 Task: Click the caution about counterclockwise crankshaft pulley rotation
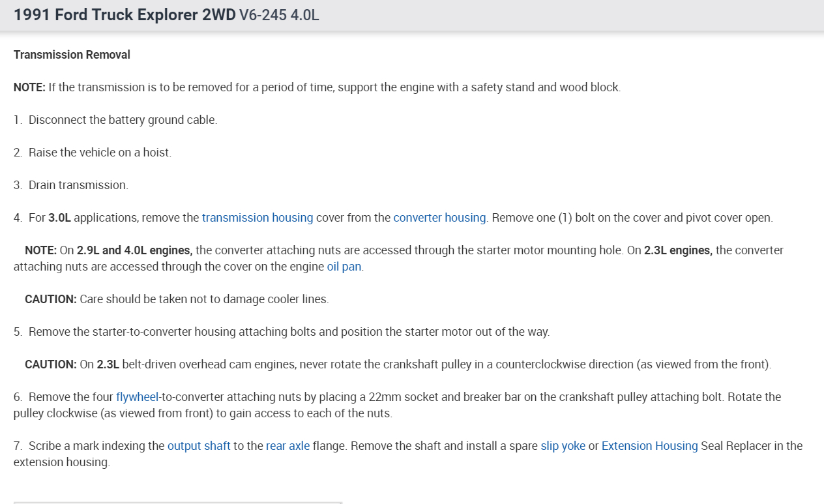point(398,364)
